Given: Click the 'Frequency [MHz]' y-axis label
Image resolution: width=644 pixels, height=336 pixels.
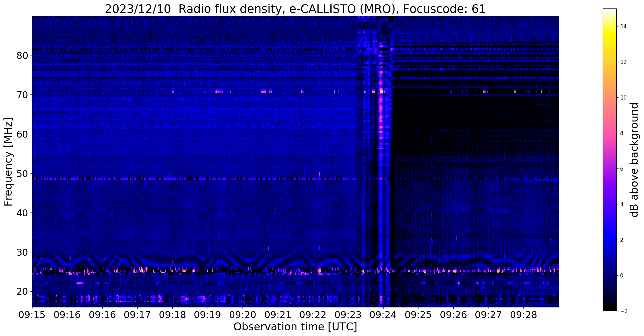Looking at the screenshot, I should click(8, 162).
